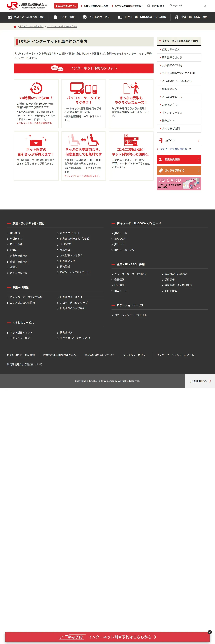The height and width of the screenshot is (644, 215).
Task: Click the convenience store icon
Action: 131,140
